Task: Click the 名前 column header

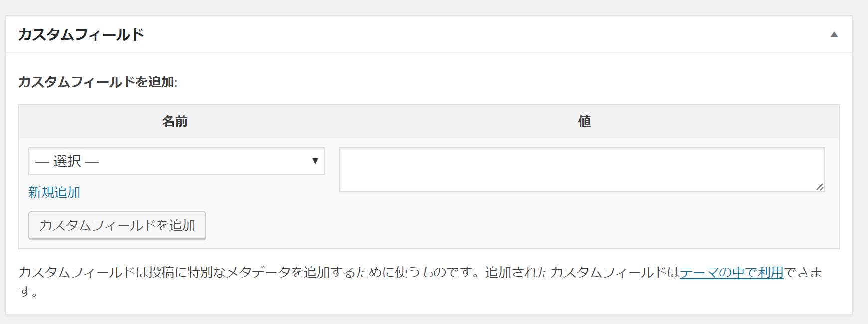Action: 175,121
